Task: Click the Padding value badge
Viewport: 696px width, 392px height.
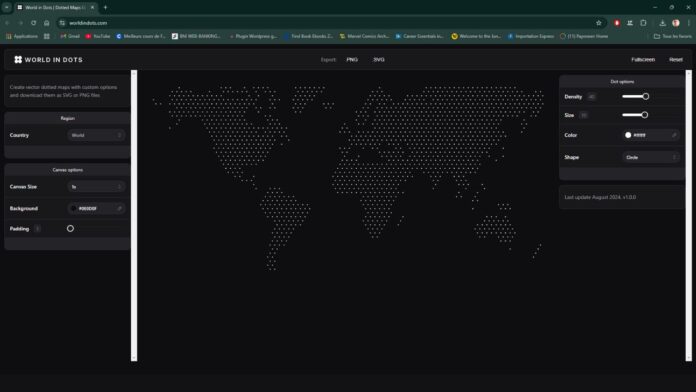Action: (x=37, y=229)
